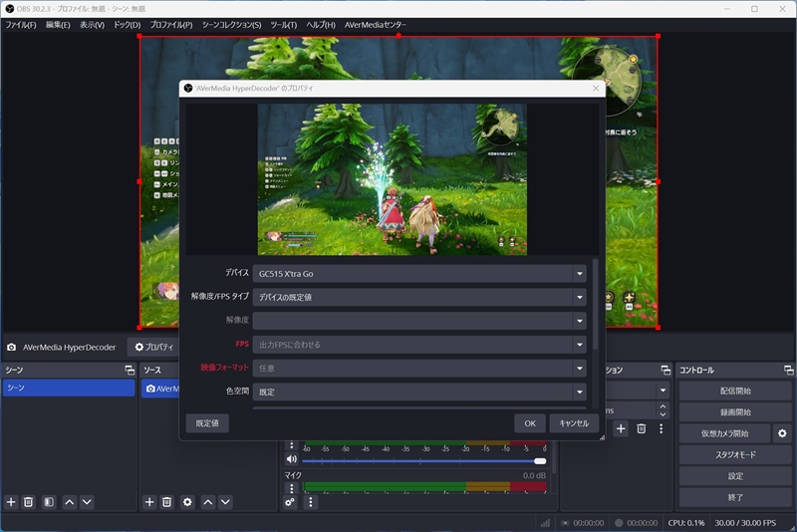Close the AVerMedia HyperDecoder properties dialog
The width and height of the screenshot is (797, 532).
pyautogui.click(x=595, y=89)
